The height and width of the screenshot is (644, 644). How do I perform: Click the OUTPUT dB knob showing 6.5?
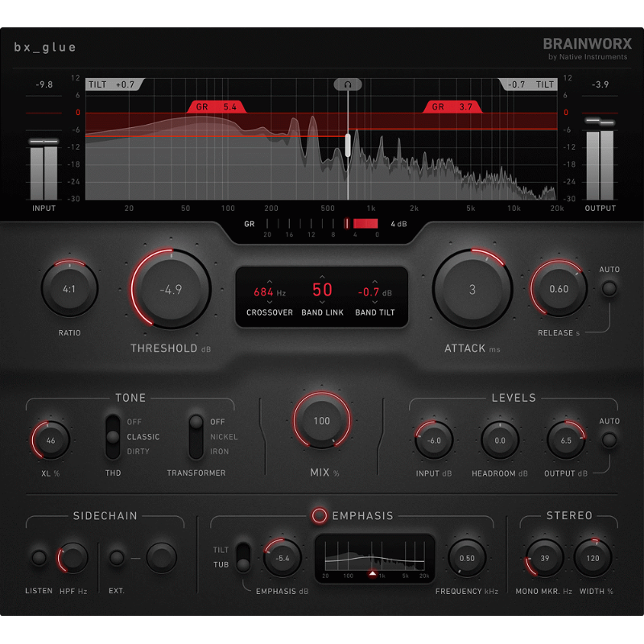pos(566,440)
